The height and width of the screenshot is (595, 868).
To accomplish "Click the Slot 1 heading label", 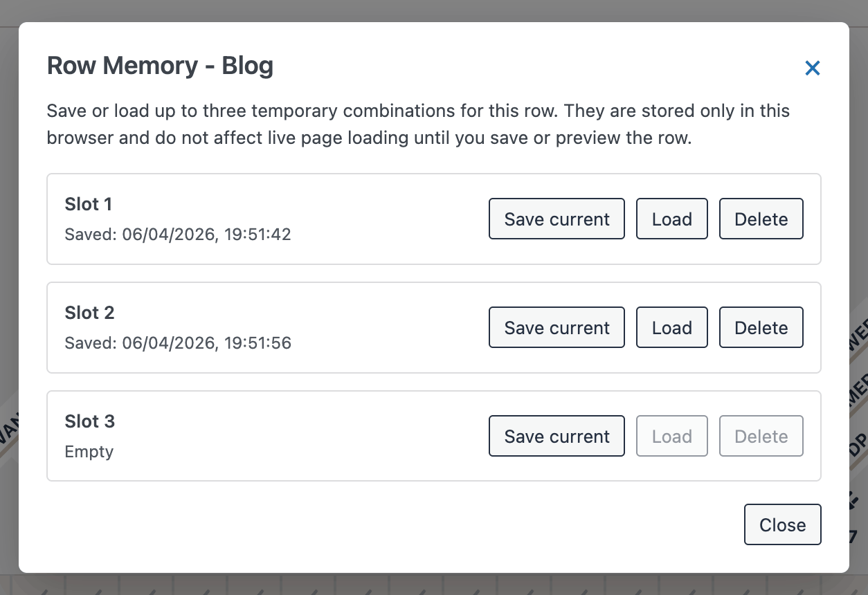I will coord(88,204).
